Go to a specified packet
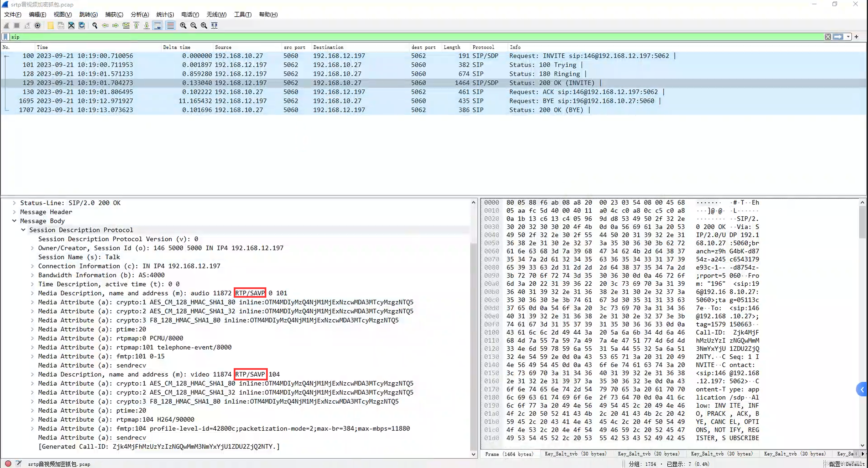 tap(126, 25)
